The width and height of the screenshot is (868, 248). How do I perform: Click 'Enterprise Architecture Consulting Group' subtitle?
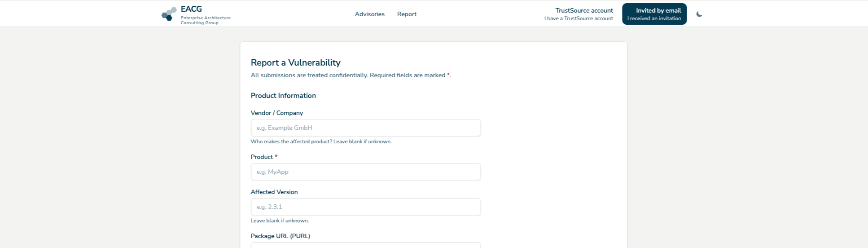[x=206, y=20]
